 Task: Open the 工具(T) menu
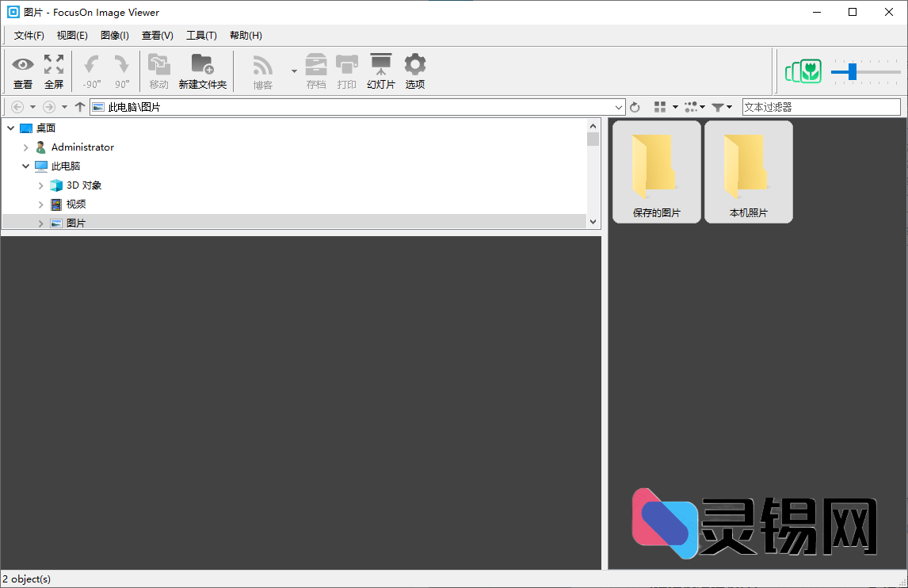[x=201, y=35]
